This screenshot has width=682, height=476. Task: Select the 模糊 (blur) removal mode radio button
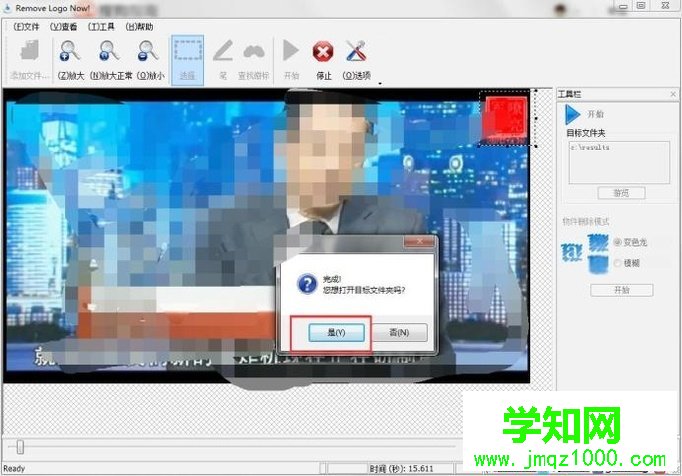point(617,263)
